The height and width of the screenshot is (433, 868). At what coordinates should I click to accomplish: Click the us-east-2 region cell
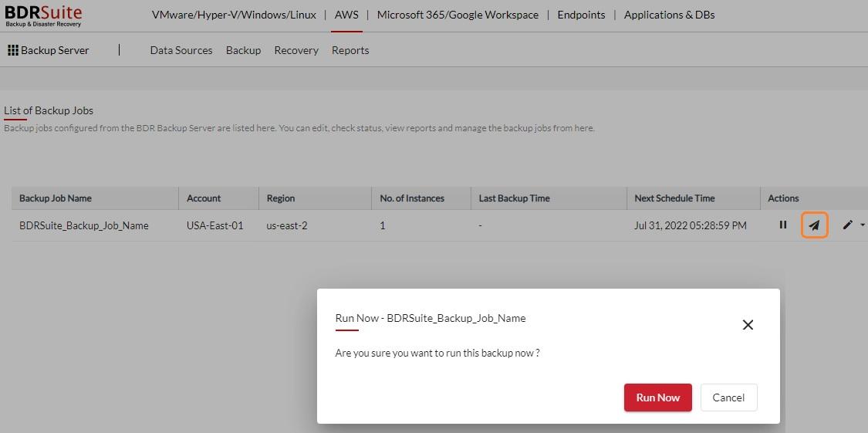[x=287, y=225]
